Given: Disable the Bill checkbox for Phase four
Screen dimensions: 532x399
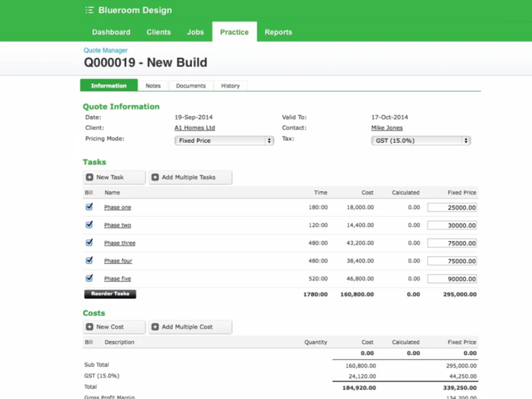Looking at the screenshot, I should [89, 260].
